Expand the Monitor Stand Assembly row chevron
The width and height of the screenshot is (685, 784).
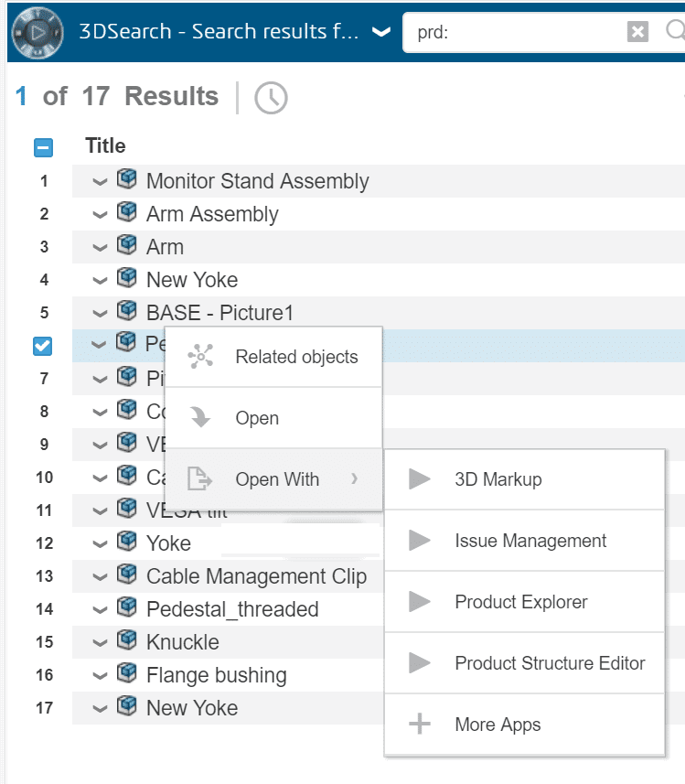click(x=100, y=182)
